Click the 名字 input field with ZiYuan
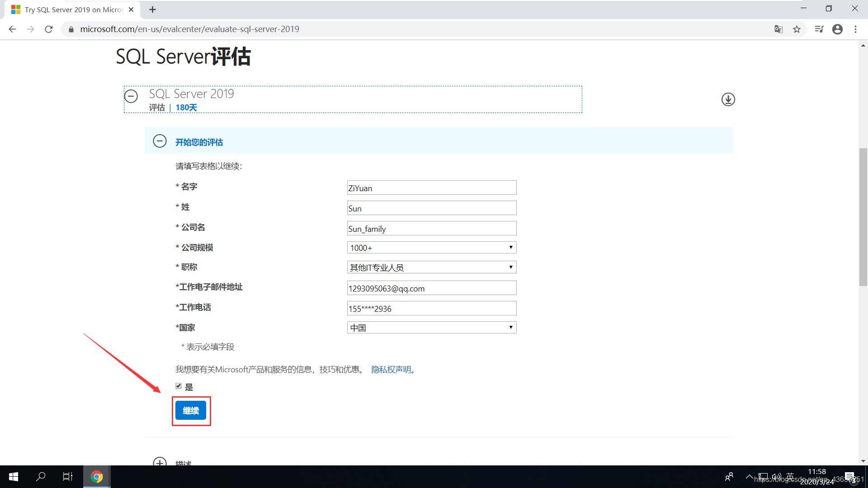Screen dimensions: 868x488 (x=431, y=188)
